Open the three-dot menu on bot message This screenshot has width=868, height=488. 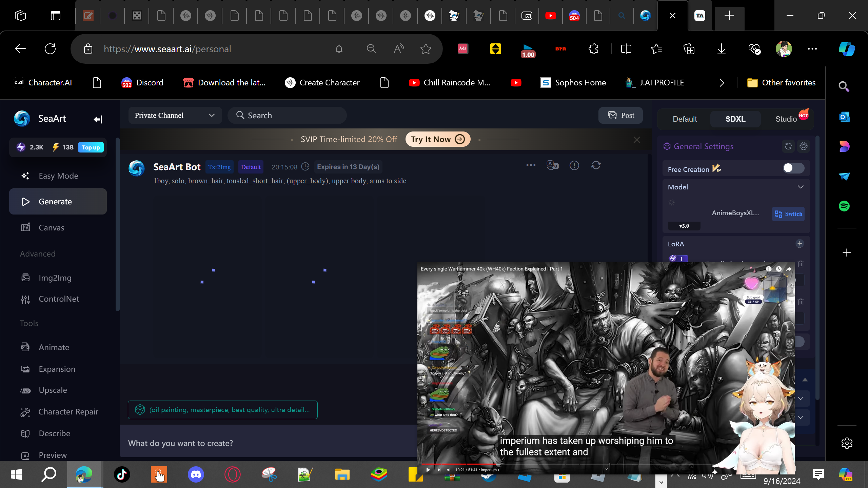coord(531,165)
